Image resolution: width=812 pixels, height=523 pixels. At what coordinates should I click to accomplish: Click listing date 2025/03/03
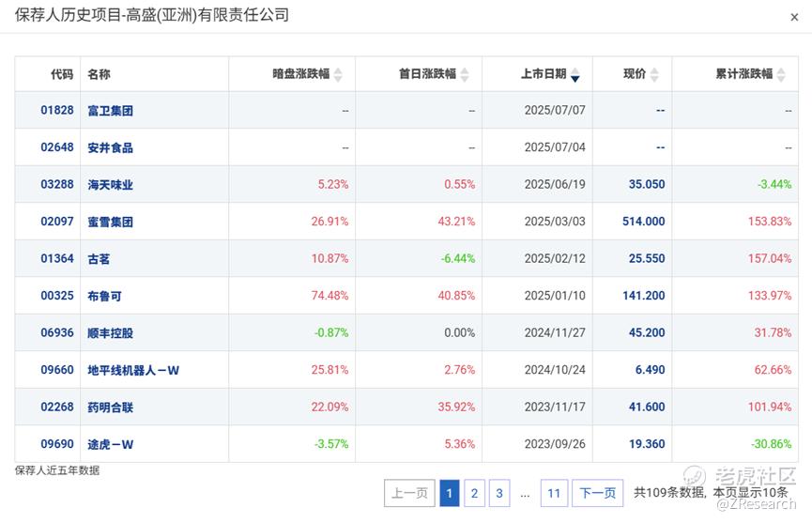click(x=555, y=222)
